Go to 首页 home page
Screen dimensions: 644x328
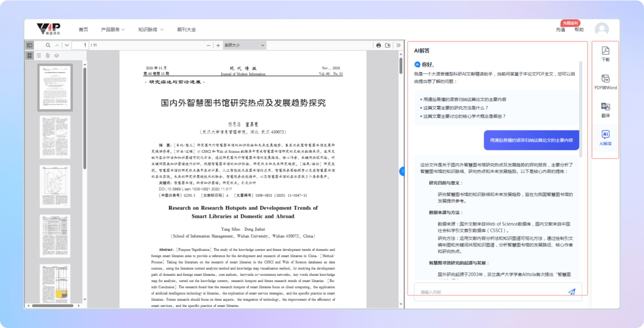83,30
